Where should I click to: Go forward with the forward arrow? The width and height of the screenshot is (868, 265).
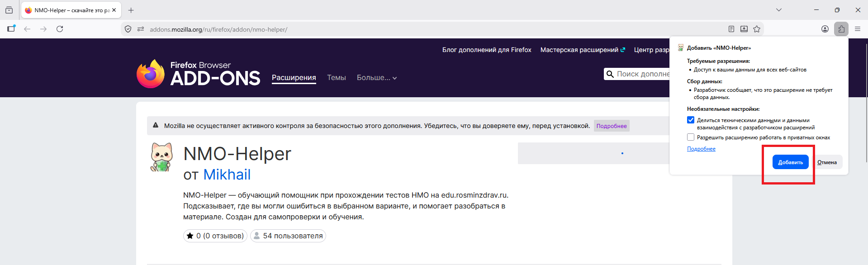point(43,29)
